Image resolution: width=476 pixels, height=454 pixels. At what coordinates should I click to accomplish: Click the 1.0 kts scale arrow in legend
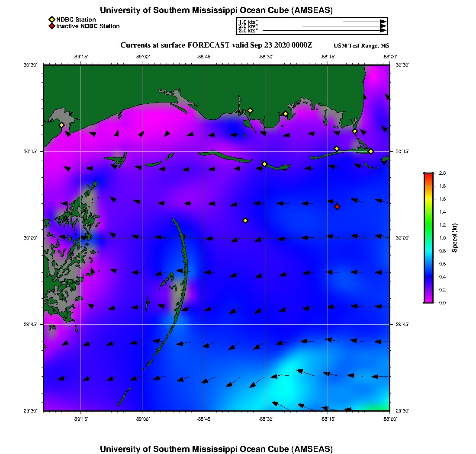[x=363, y=21]
